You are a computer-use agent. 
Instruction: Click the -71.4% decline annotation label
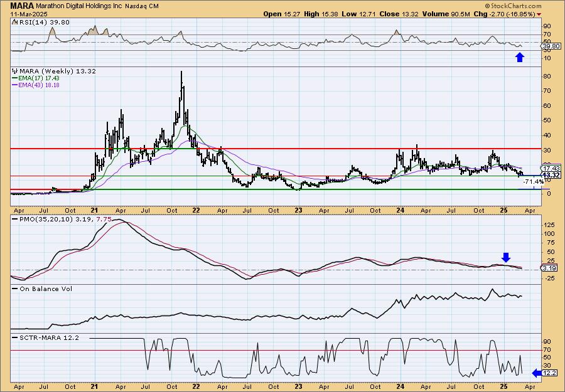(x=533, y=182)
